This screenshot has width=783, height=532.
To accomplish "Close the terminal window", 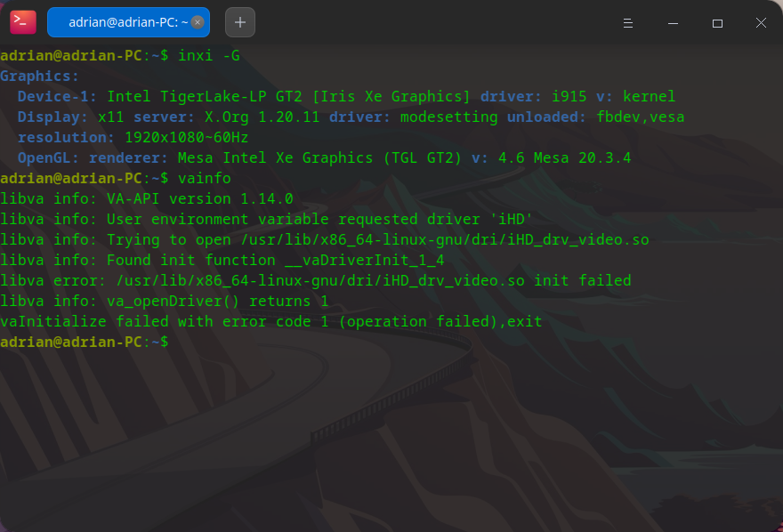I will point(761,23).
